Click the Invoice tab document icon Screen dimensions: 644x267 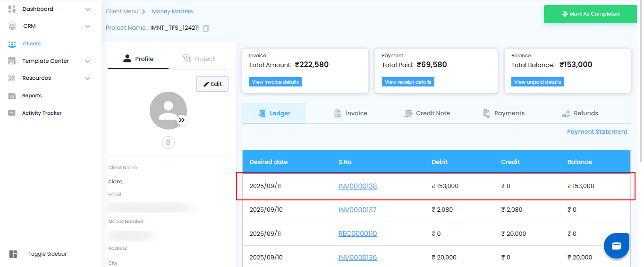(338, 113)
